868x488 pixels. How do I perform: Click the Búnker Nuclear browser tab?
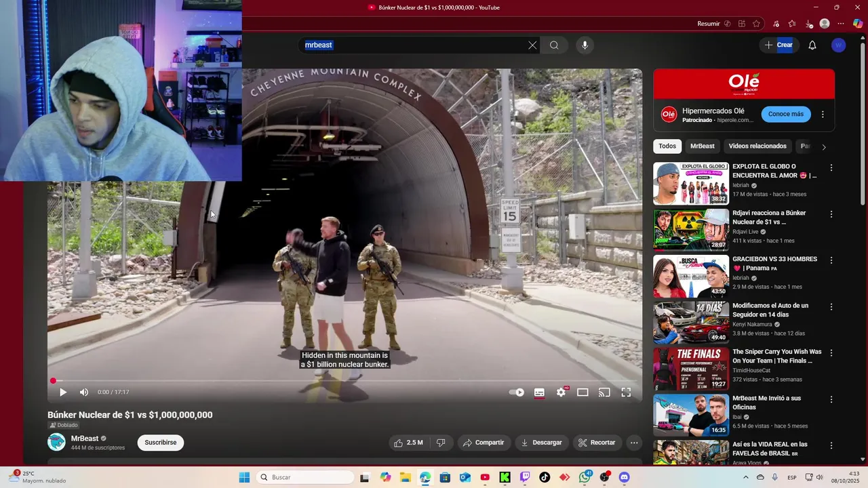434,7
